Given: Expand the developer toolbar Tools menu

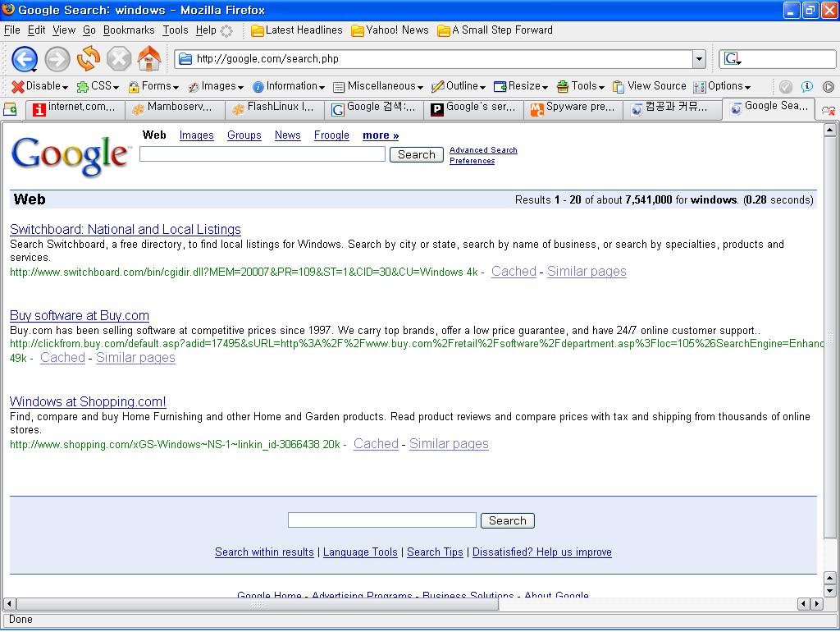Looking at the screenshot, I should tap(581, 85).
